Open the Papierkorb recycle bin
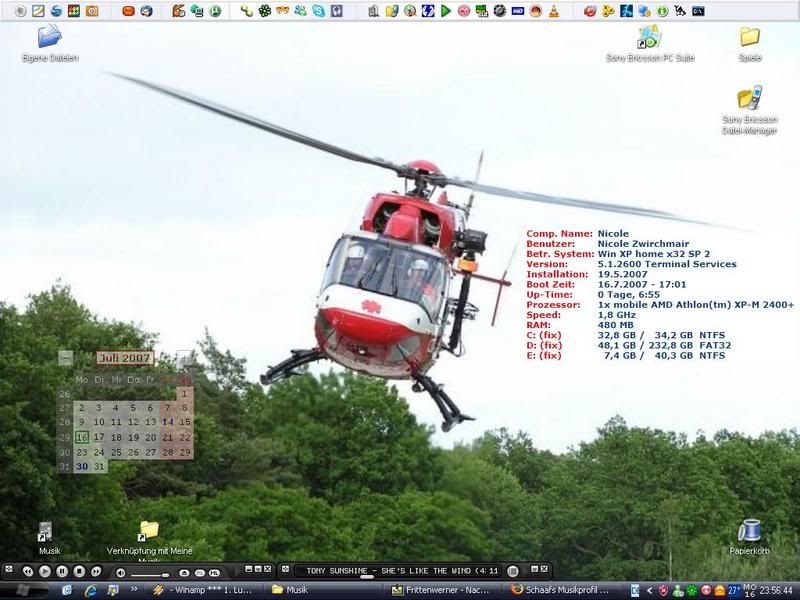The width and height of the screenshot is (800, 600). pyautogui.click(x=750, y=531)
